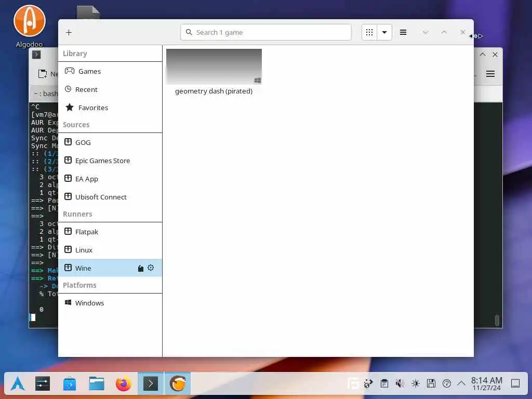
Task: Click the Favorites star icon
Action: coord(70,107)
